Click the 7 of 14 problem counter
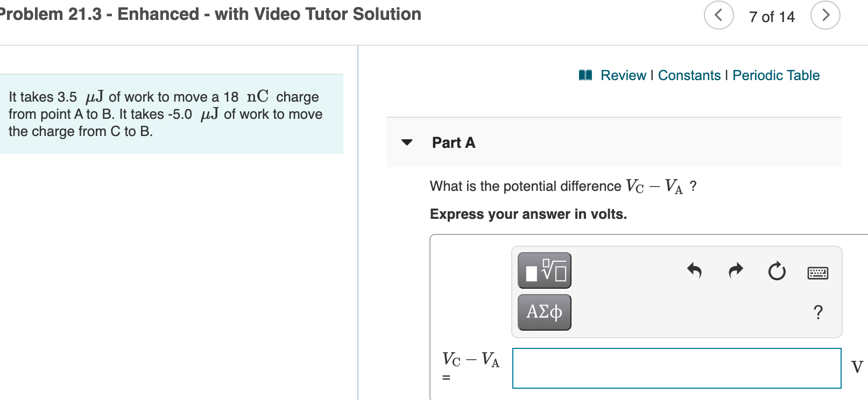Viewport: 868px width, 400px height. [x=772, y=17]
